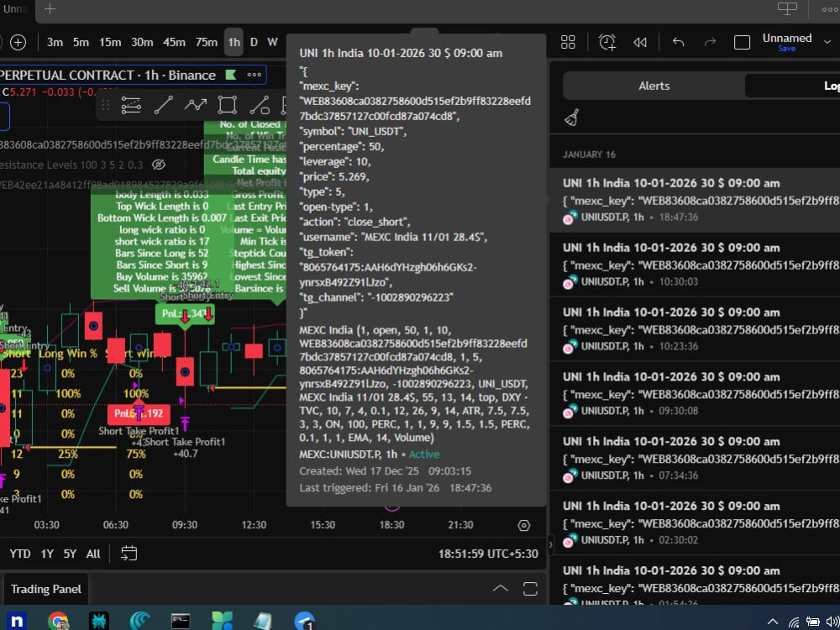Select the Rectangle drawing tool
Image resolution: width=840 pixels, height=630 pixels.
point(228,106)
